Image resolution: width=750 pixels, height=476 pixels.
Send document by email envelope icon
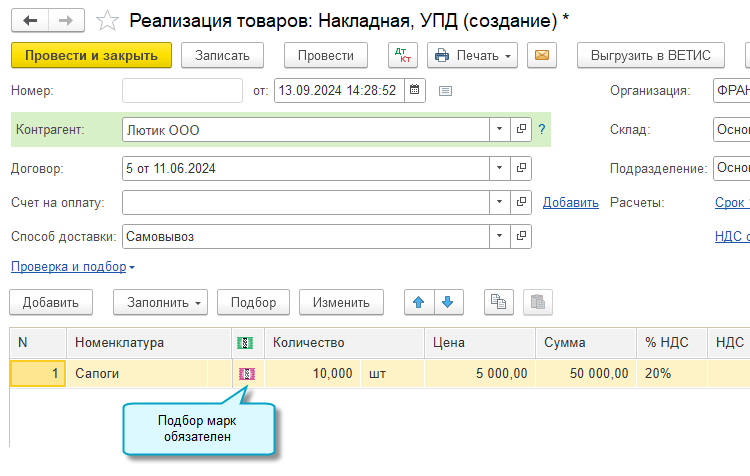tap(541, 55)
